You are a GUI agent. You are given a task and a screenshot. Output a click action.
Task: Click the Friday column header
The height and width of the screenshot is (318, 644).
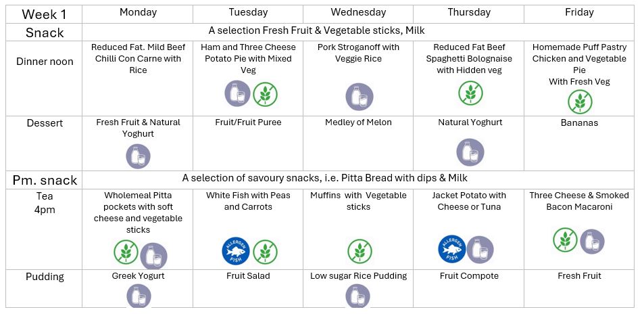click(x=579, y=12)
